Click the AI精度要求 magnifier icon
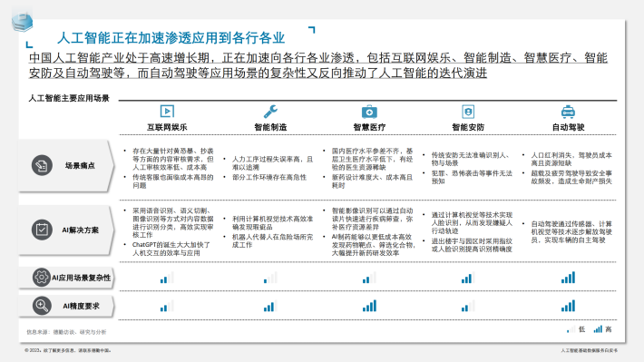This screenshot has width=644, height=362. pyautogui.click(x=42, y=306)
